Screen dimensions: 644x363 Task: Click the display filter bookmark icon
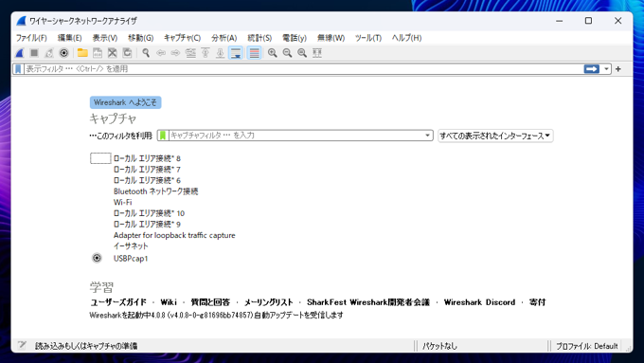18,69
